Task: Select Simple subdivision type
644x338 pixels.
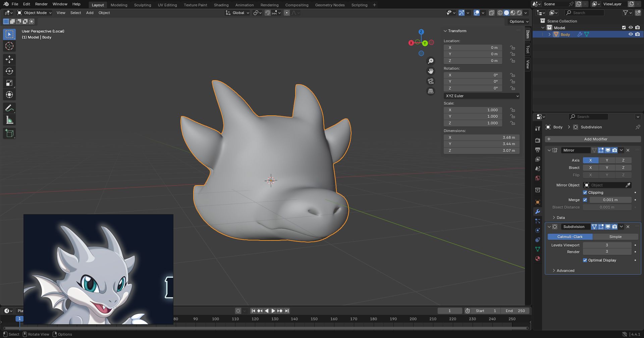Action: 615,237
